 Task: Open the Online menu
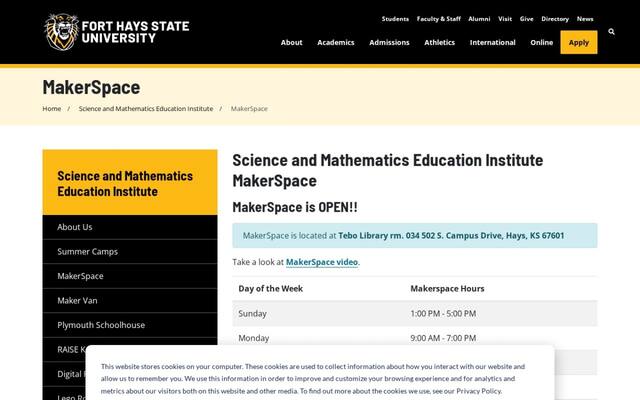click(x=542, y=42)
